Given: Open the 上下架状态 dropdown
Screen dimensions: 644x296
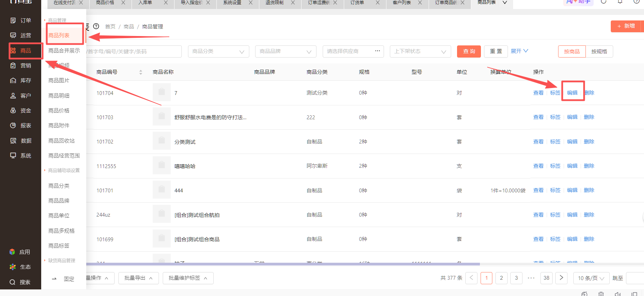Looking at the screenshot, I should pos(420,51).
